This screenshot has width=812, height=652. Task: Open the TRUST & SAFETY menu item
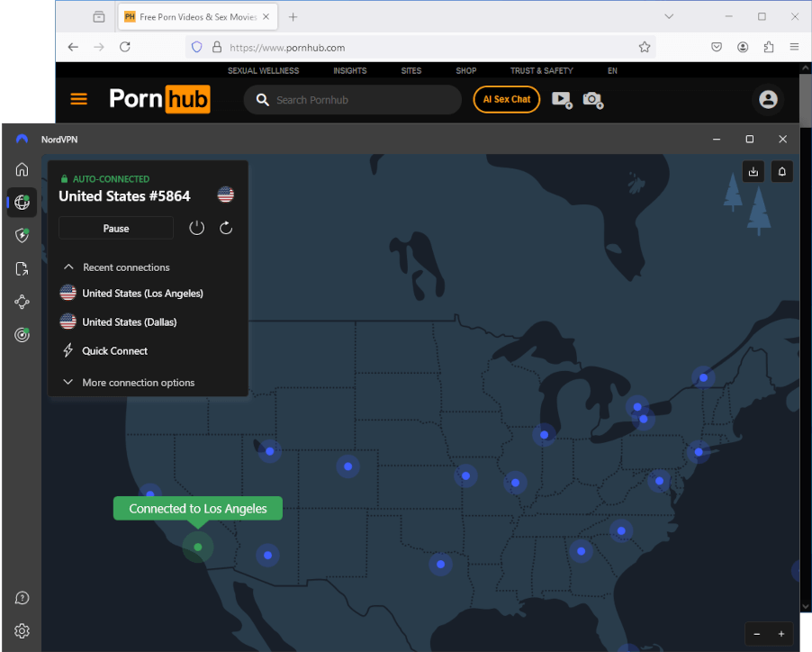(x=542, y=70)
